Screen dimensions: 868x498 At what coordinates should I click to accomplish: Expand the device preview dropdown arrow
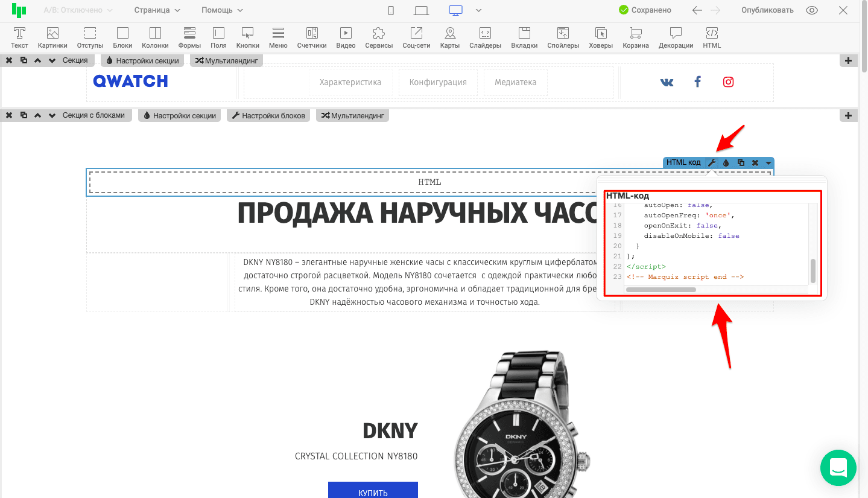tap(479, 10)
